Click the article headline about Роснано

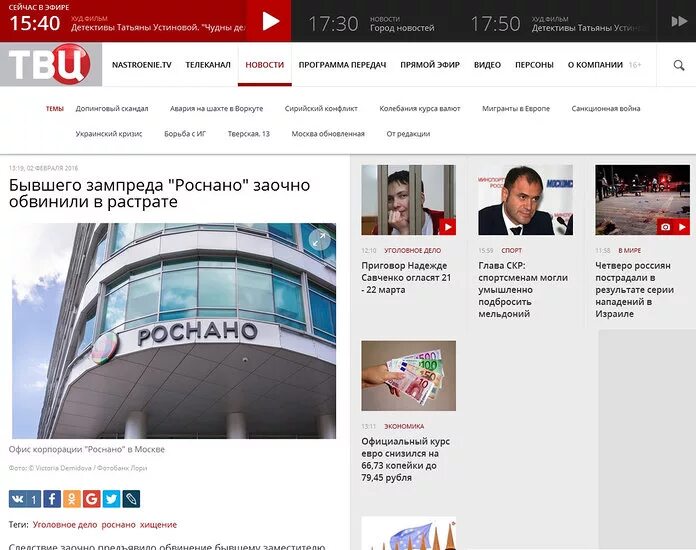pos(159,193)
